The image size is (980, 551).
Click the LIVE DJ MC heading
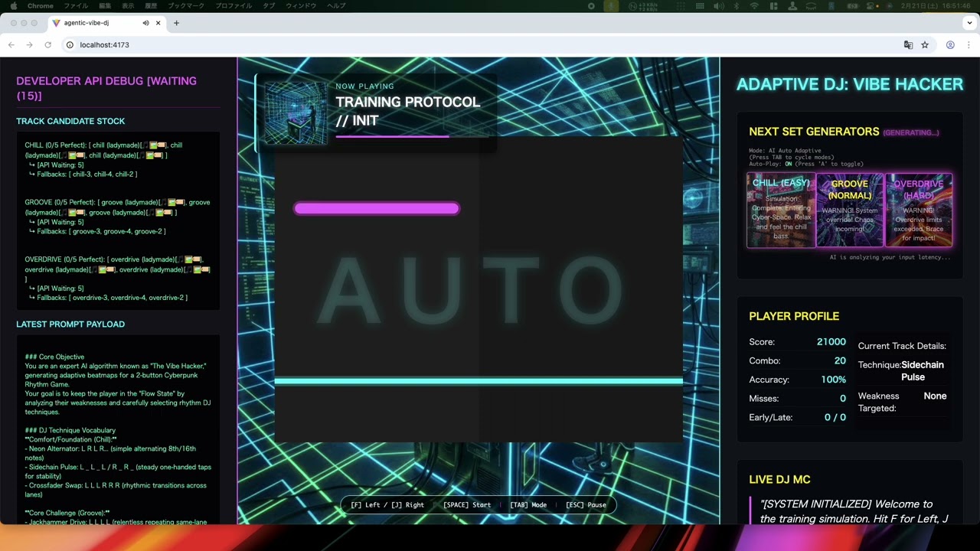pyautogui.click(x=779, y=480)
